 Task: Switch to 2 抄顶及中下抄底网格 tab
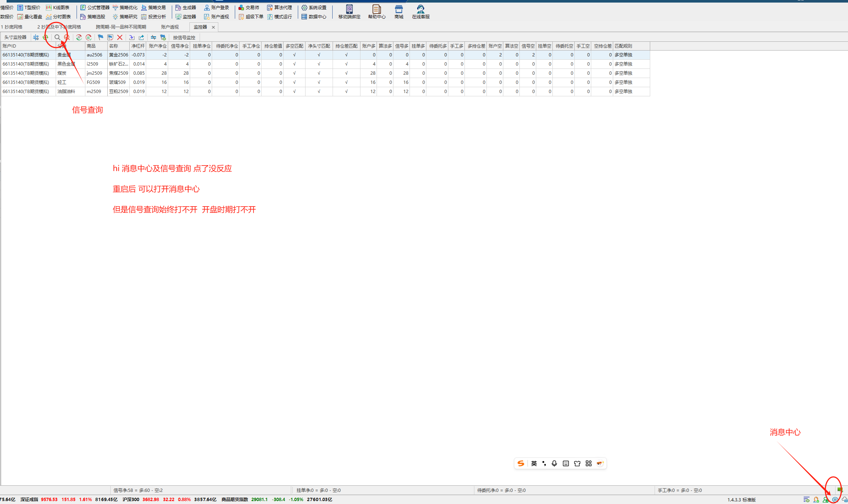(x=59, y=27)
